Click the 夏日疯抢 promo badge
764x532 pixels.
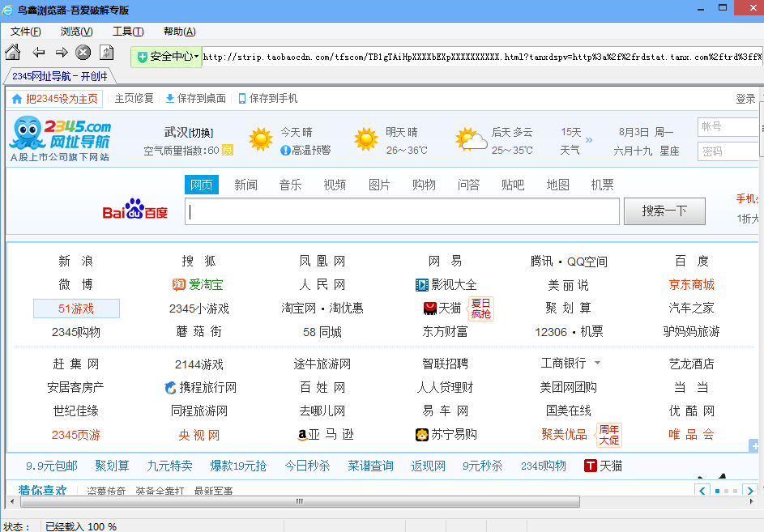481,309
